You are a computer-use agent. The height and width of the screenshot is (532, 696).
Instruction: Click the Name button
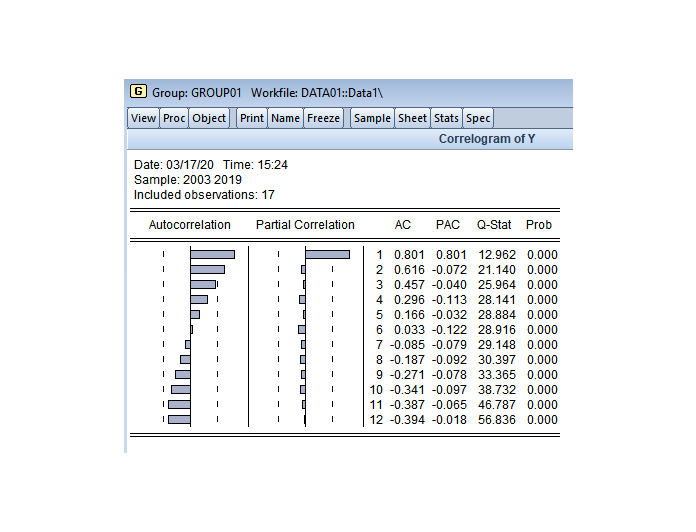[285, 118]
